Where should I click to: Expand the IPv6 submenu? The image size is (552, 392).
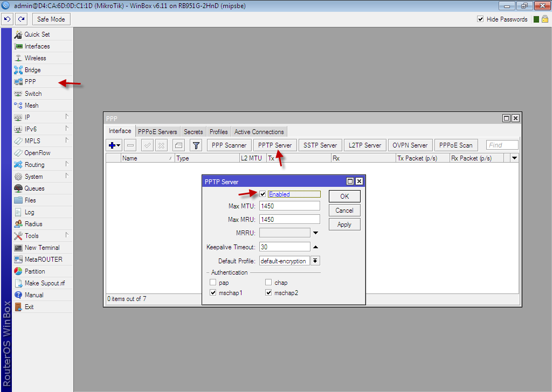tap(67, 128)
